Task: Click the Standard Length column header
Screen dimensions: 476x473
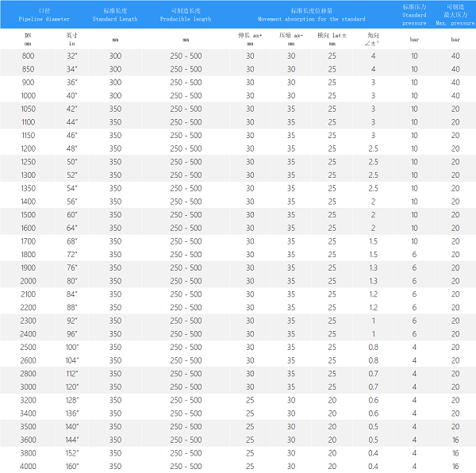Action: click(x=115, y=15)
